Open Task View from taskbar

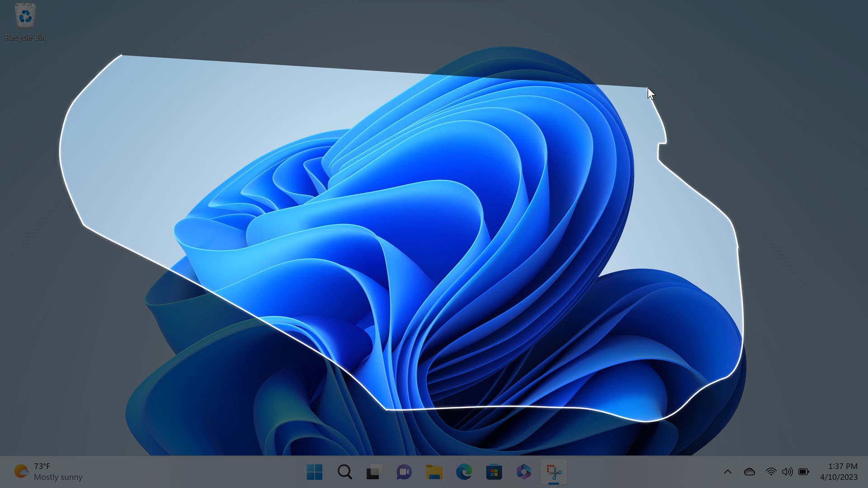(374, 472)
